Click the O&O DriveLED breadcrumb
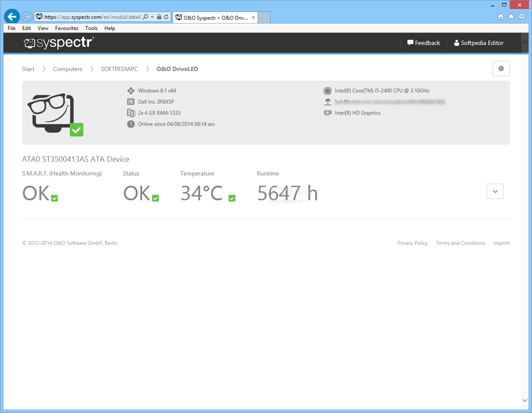Image resolution: width=532 pixels, height=413 pixels. pos(177,69)
